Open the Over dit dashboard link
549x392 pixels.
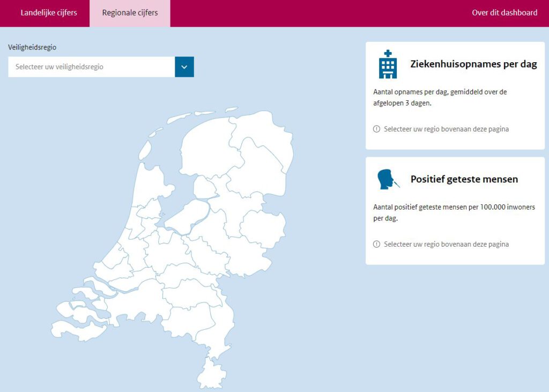[x=504, y=13]
